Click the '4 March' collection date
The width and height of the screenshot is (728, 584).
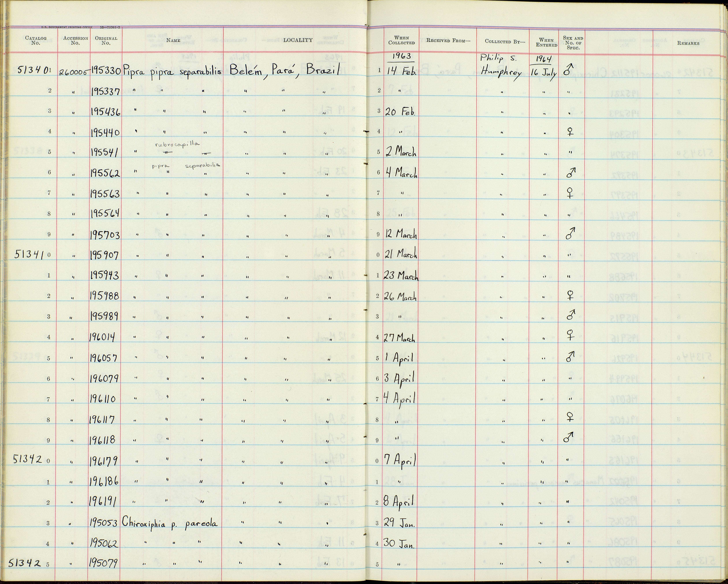(x=401, y=173)
